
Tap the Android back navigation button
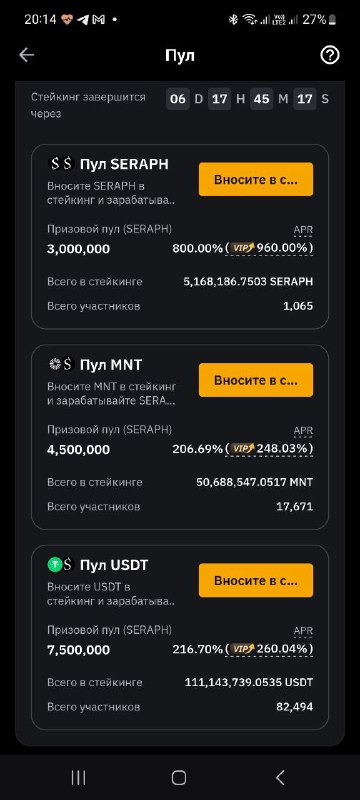click(280, 778)
